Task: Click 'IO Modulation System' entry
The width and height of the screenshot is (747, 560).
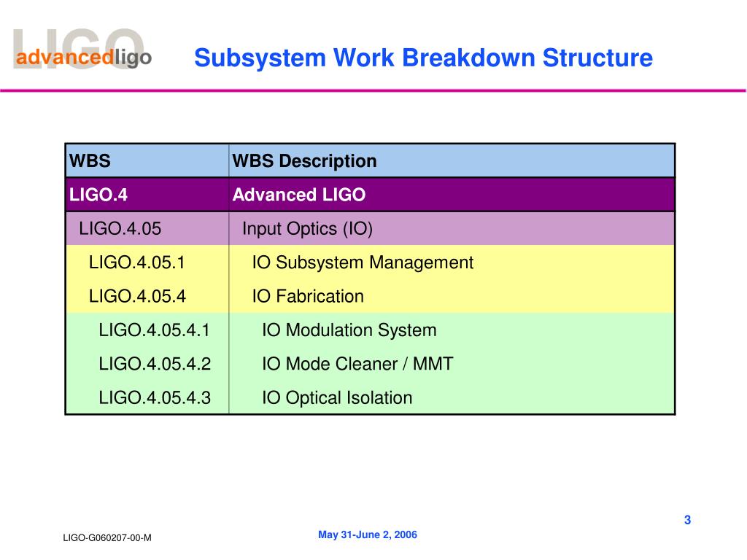Action: pos(349,330)
